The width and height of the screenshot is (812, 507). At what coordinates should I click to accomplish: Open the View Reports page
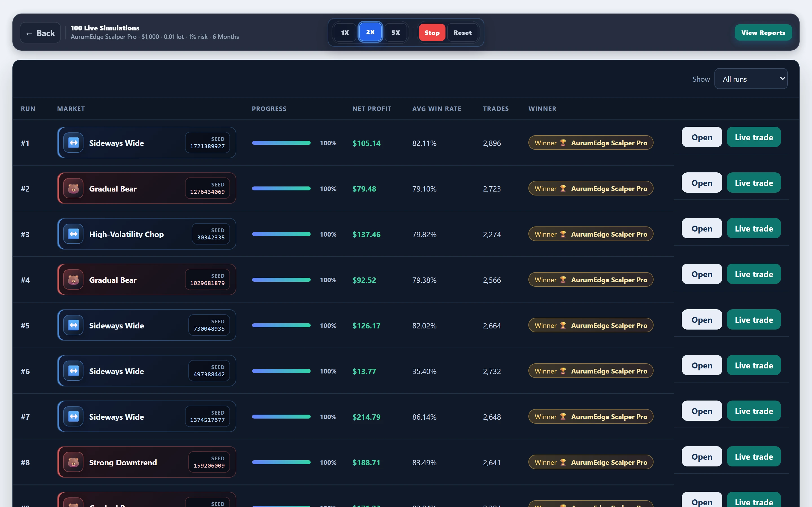click(x=763, y=32)
